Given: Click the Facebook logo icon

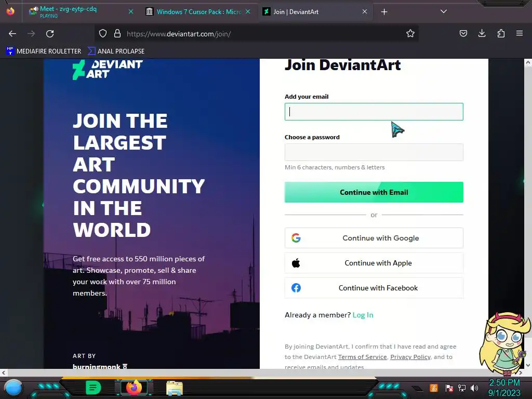Looking at the screenshot, I should [296, 288].
